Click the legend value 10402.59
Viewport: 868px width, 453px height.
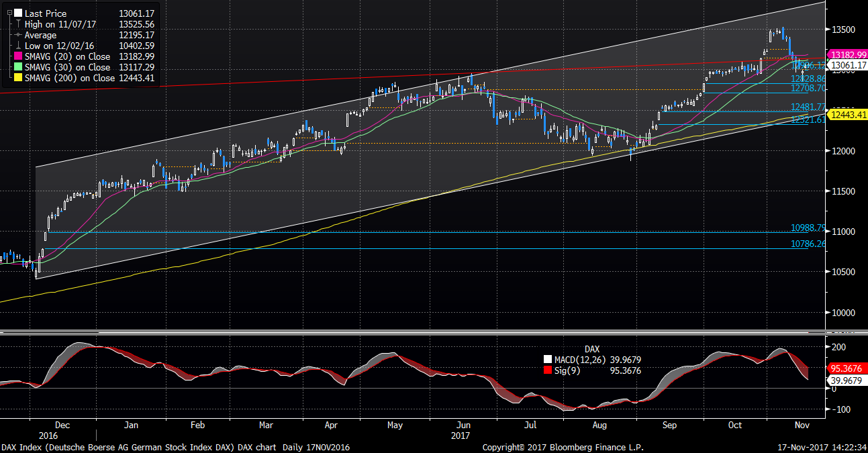(136, 46)
